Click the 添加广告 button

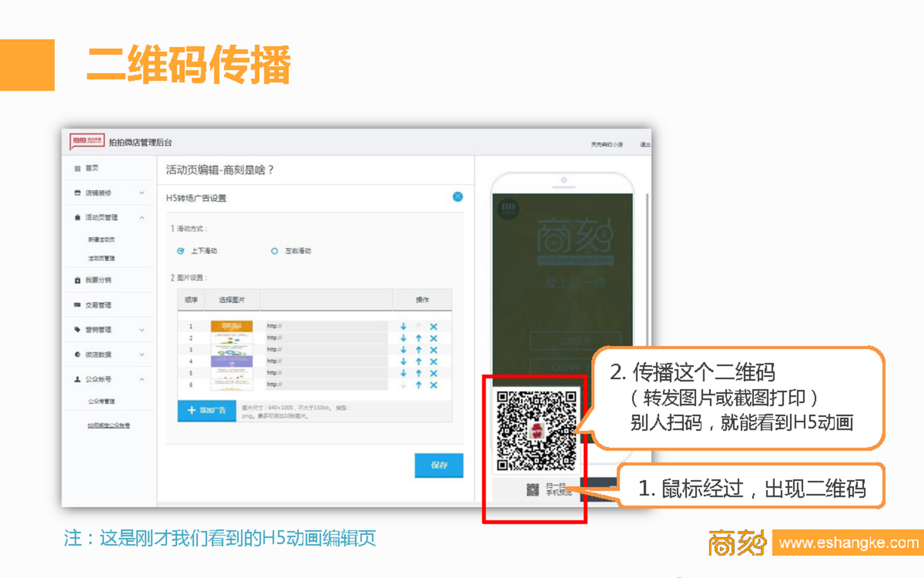click(x=207, y=410)
